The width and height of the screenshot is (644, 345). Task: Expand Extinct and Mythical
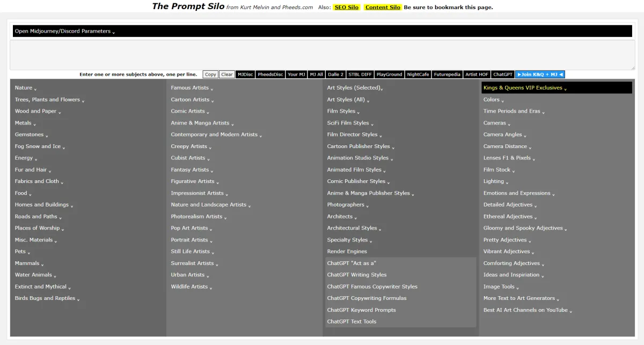(42, 287)
